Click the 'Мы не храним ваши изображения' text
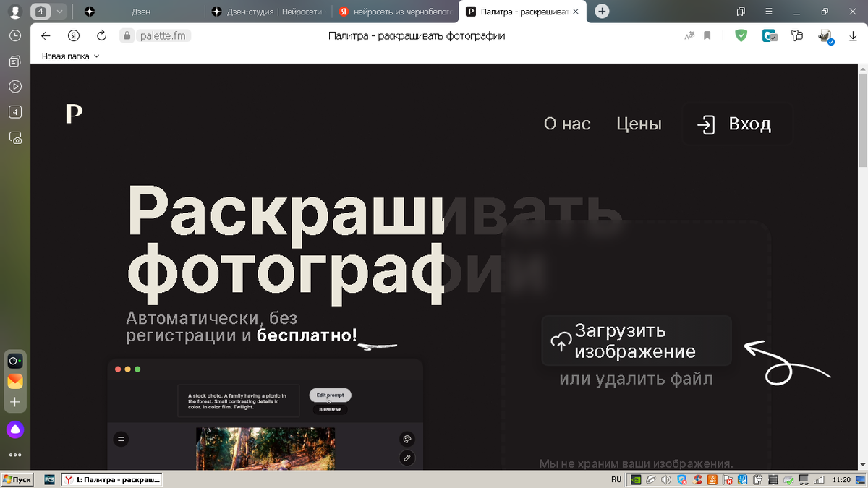This screenshot has height=488, width=868. pos(636,463)
